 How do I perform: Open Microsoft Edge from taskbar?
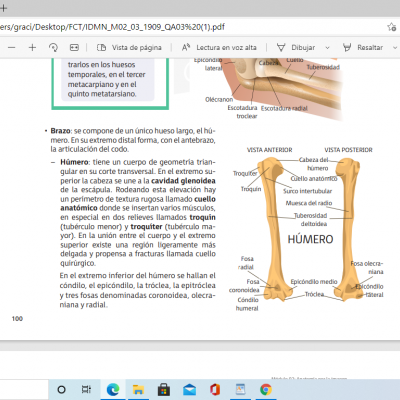point(113,389)
